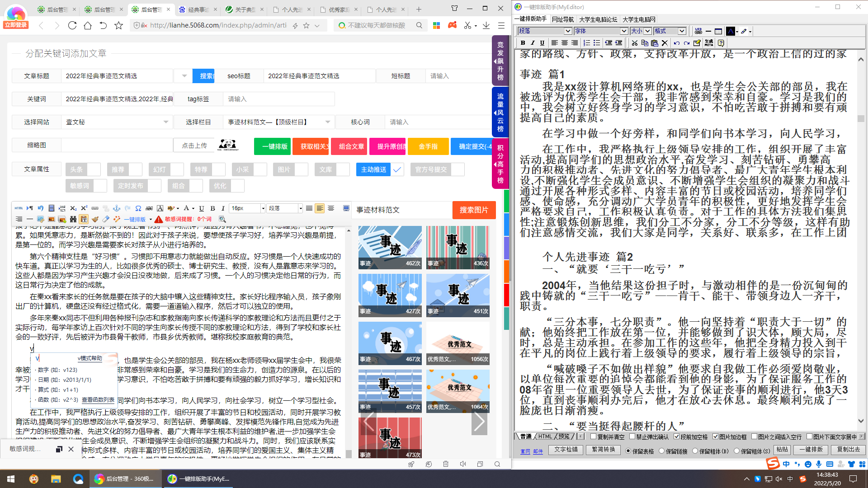Click the 获取相关 button

click(x=311, y=146)
